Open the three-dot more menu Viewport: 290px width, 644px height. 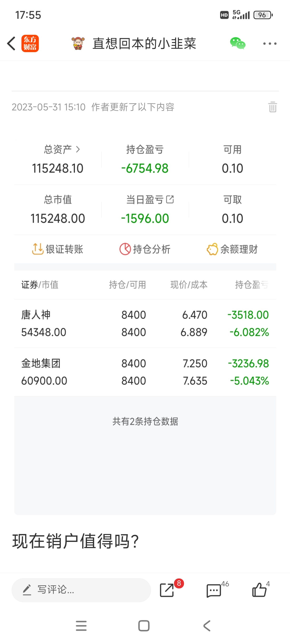point(270,43)
